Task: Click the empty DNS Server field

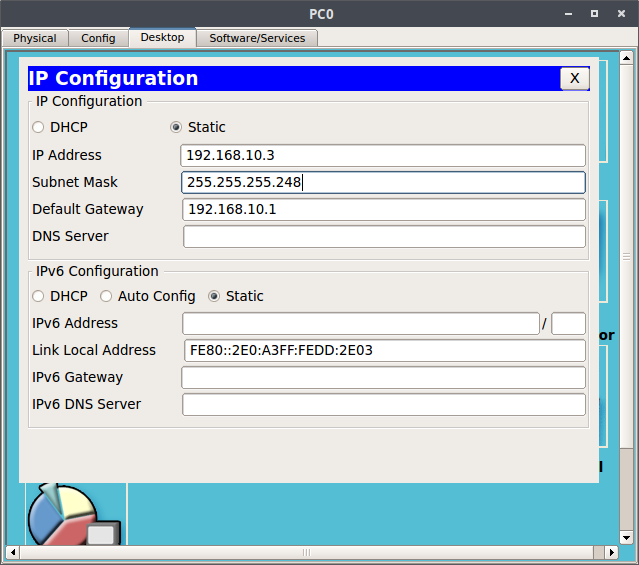Action: pyautogui.click(x=384, y=236)
